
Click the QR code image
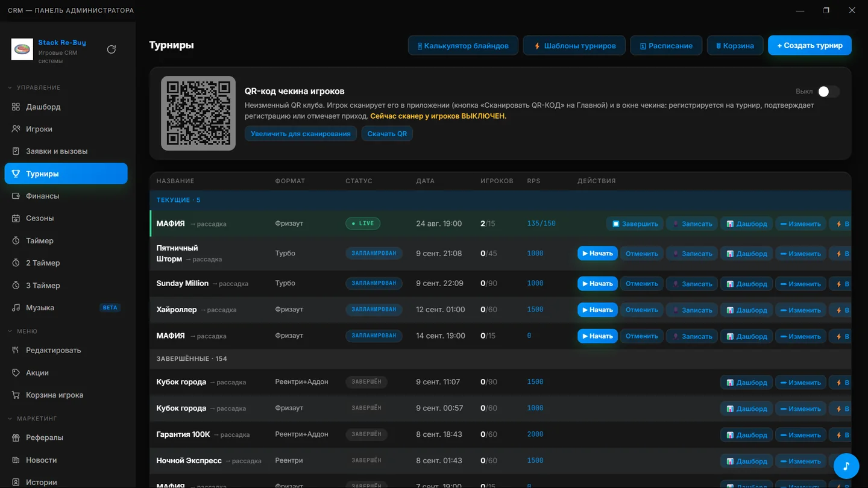(198, 113)
